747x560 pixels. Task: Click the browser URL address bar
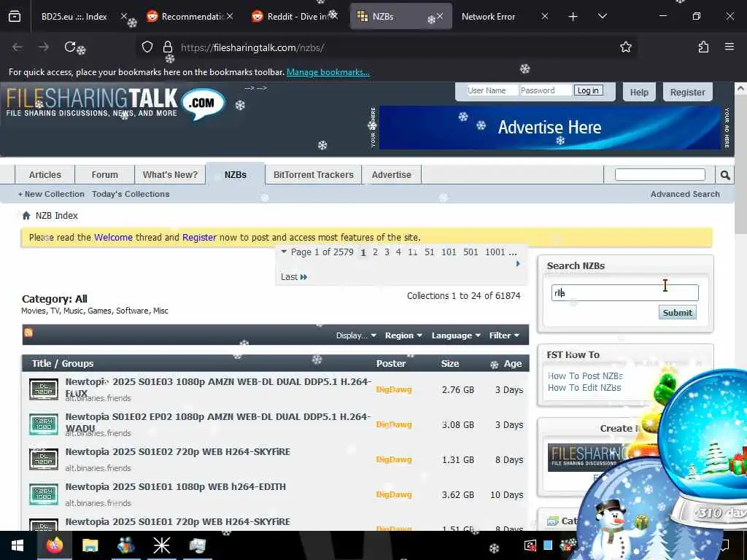tap(386, 47)
